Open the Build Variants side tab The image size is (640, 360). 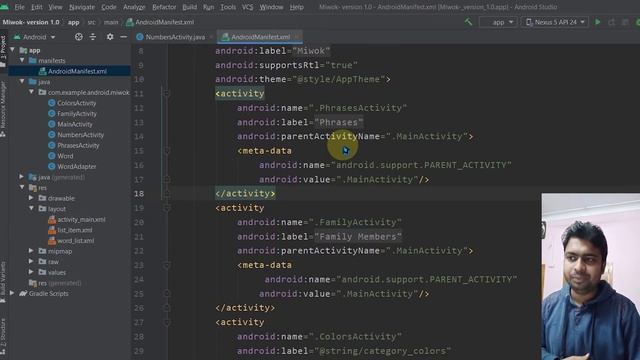coord(3,282)
